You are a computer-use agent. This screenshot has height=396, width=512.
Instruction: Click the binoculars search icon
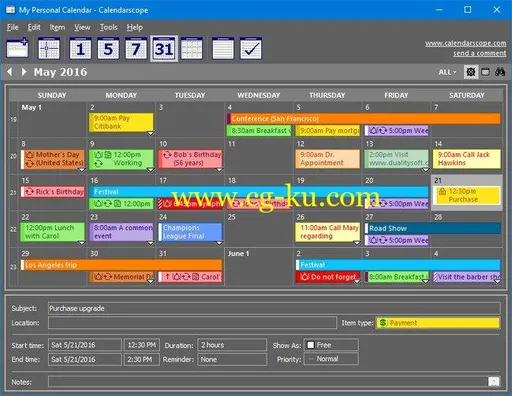click(500, 72)
